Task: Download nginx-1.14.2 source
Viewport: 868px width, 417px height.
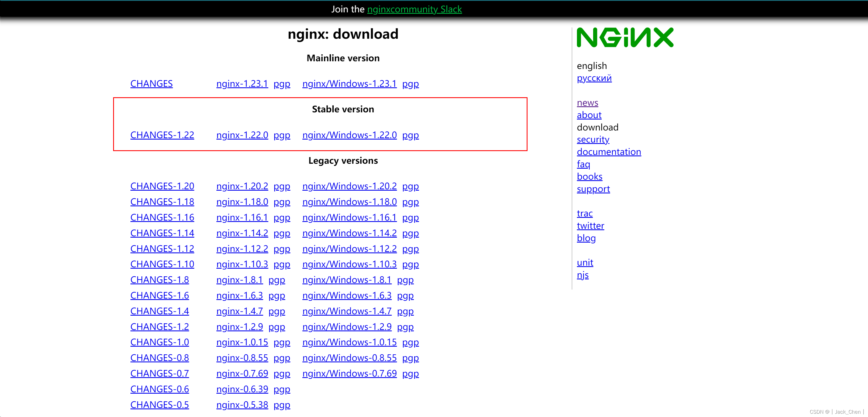Action: (x=242, y=233)
